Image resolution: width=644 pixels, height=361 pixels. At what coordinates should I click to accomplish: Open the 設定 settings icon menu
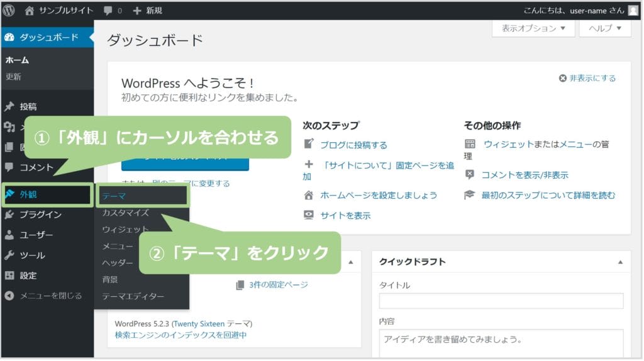tap(9, 275)
